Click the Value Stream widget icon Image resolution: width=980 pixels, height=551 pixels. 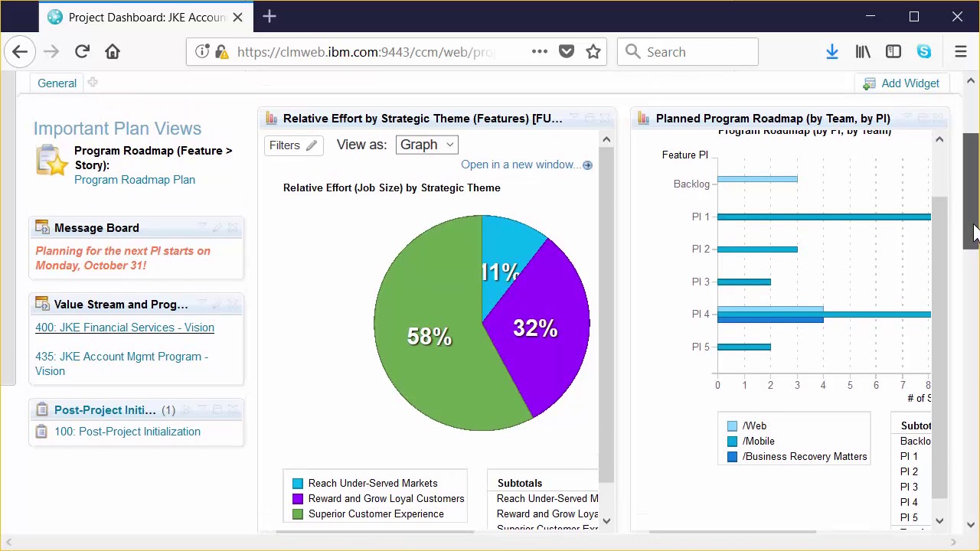pyautogui.click(x=42, y=305)
